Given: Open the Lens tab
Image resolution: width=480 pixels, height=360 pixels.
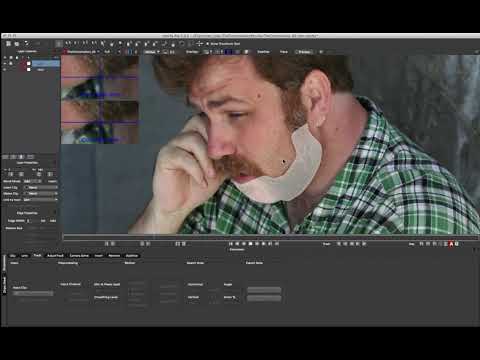Looking at the screenshot, I should [x=25, y=256].
